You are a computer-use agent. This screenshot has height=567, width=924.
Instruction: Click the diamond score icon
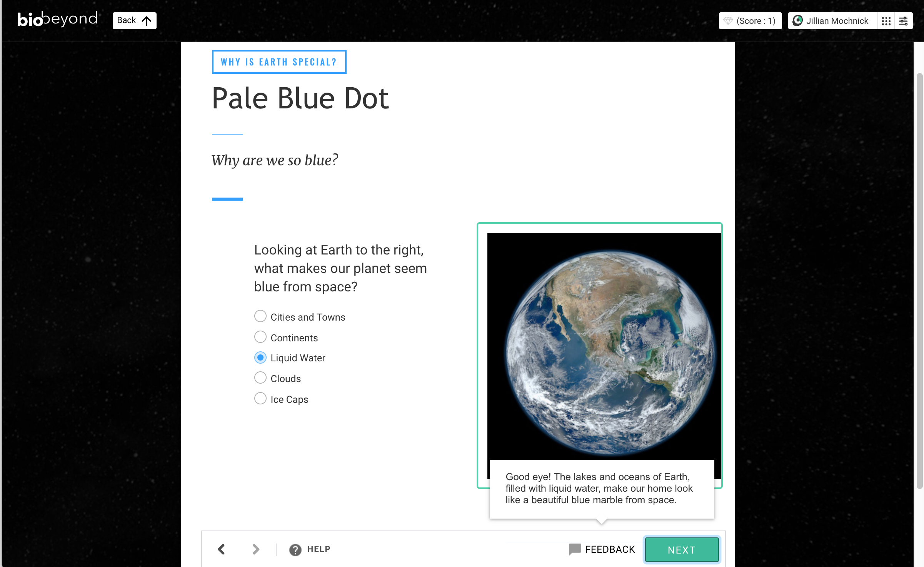[729, 20]
